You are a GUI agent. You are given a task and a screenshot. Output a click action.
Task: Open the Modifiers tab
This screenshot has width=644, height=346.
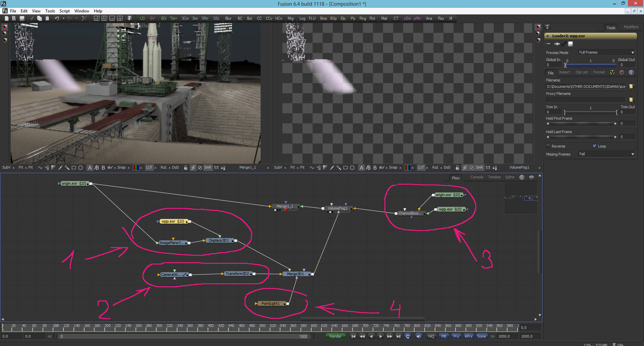(631, 27)
